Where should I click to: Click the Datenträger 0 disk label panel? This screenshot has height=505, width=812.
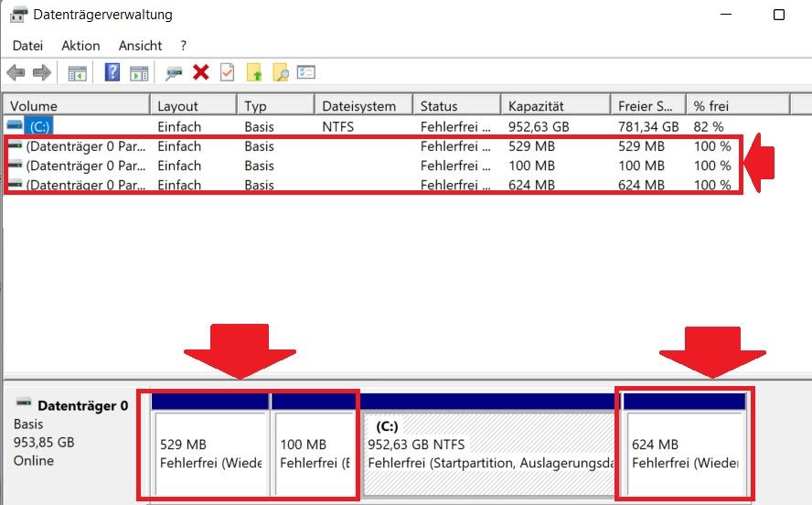pos(76,443)
